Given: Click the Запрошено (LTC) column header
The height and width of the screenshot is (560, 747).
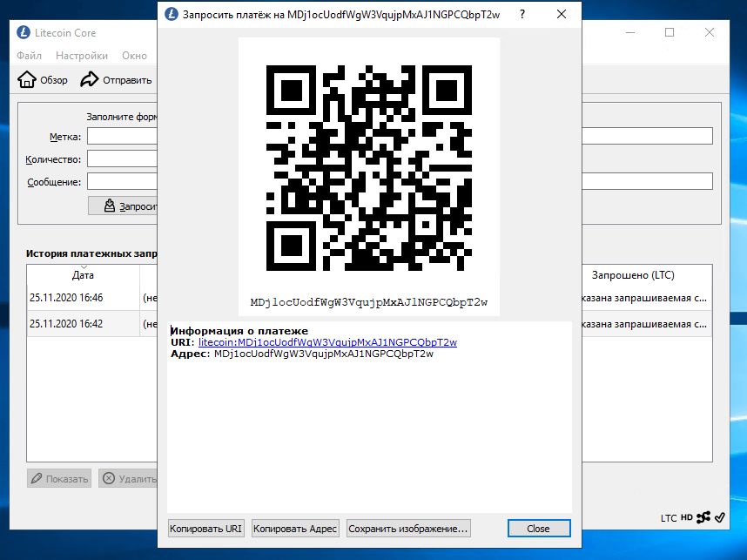Looking at the screenshot, I should tap(632, 275).
